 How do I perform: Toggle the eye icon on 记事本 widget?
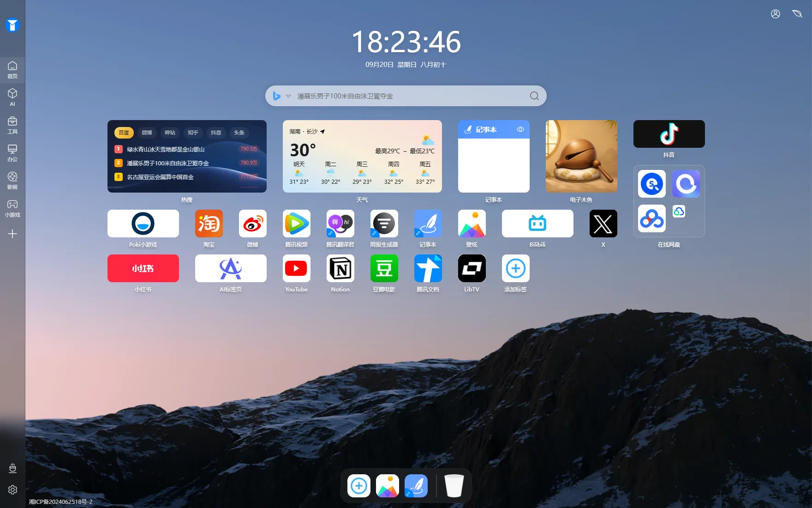[x=520, y=129]
